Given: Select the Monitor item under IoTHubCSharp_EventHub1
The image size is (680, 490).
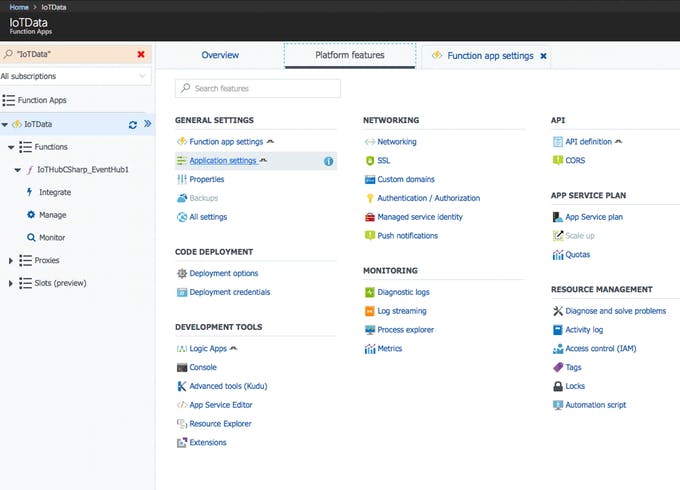Looking at the screenshot, I should [x=52, y=237].
